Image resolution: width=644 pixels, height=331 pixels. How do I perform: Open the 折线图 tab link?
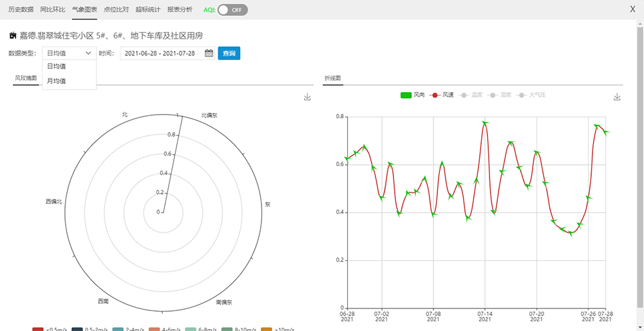pyautogui.click(x=333, y=78)
